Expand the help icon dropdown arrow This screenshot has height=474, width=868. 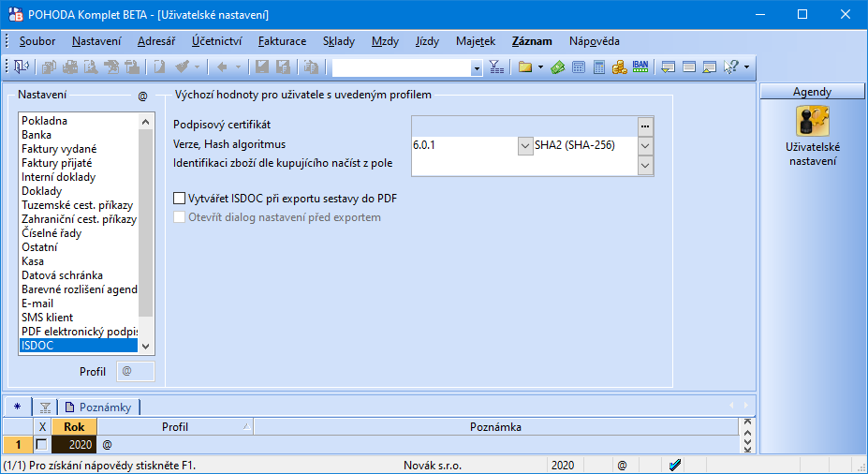[x=746, y=67]
